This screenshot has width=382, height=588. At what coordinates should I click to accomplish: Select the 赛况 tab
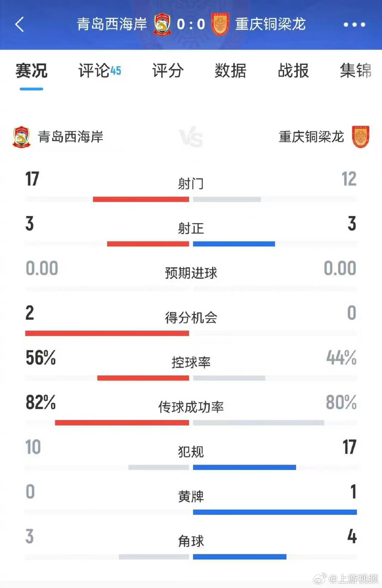coord(31,70)
